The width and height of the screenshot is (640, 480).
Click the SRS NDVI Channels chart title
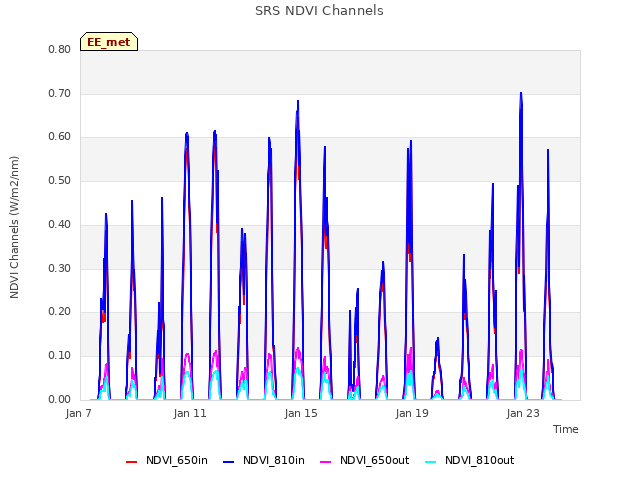tap(319, 11)
